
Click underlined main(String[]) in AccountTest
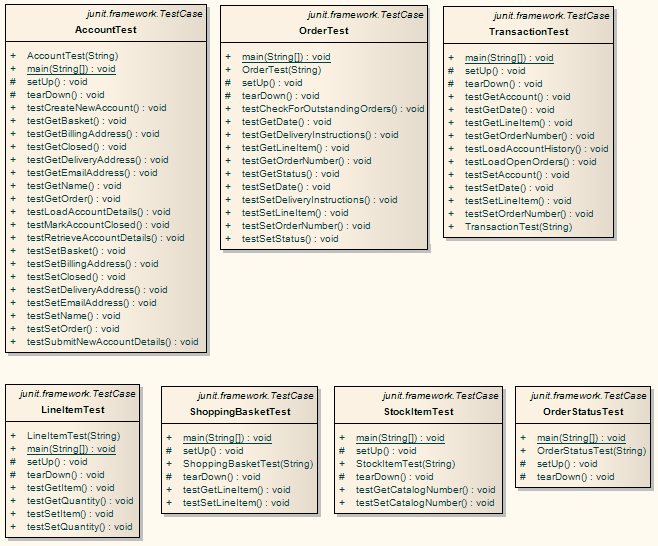point(70,69)
